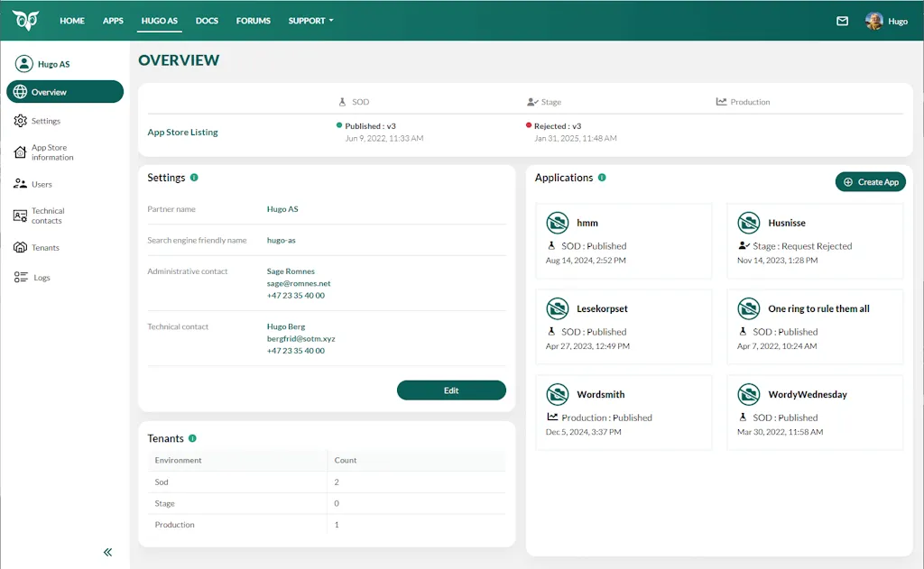Collapse the sidebar with double chevron
The width and height of the screenshot is (924, 569).
click(x=107, y=552)
